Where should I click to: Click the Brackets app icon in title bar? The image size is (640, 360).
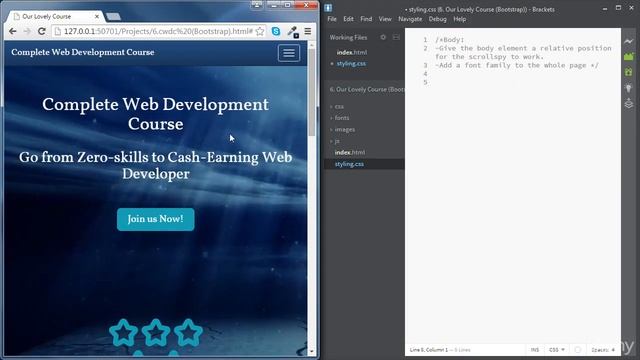point(328,8)
